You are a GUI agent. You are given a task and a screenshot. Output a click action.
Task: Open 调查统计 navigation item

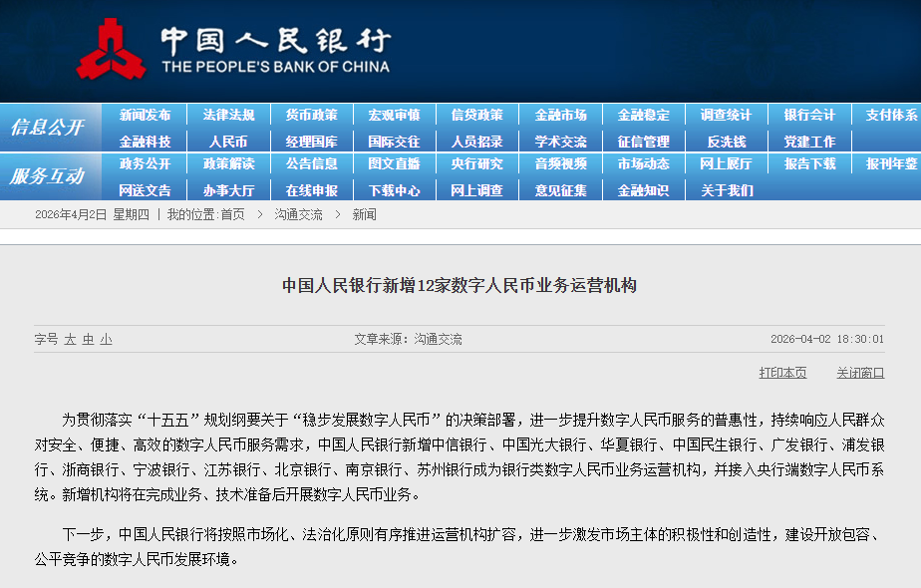(x=726, y=116)
